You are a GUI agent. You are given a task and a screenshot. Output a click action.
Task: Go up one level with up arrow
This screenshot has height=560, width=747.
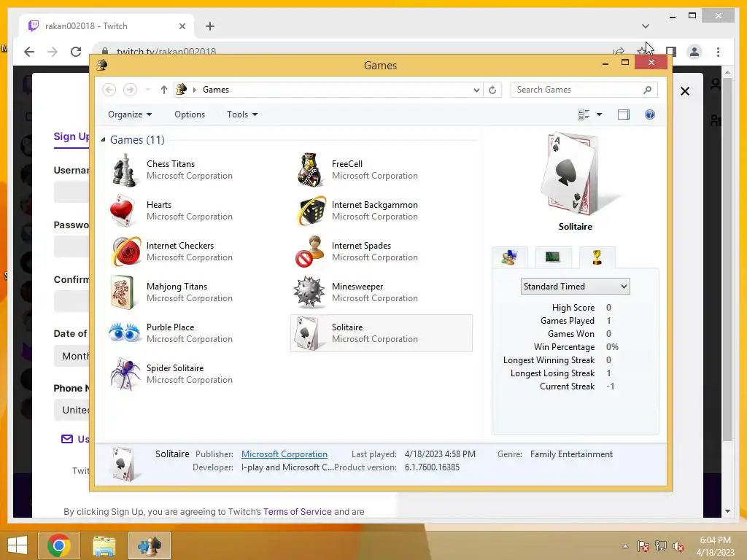click(x=164, y=90)
